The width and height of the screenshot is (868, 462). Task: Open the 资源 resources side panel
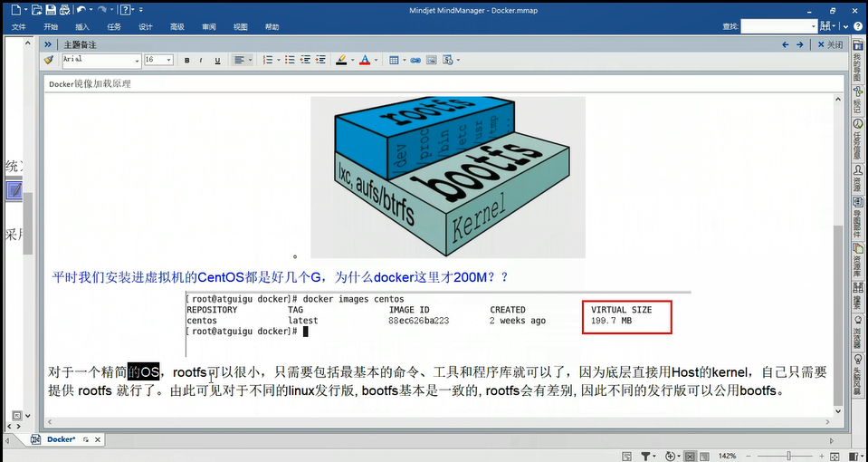(x=857, y=178)
